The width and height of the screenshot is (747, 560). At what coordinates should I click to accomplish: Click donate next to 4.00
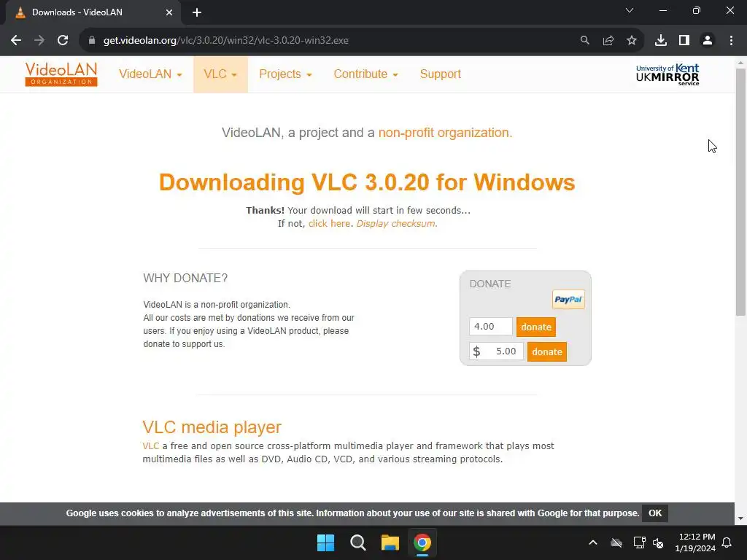(536, 327)
